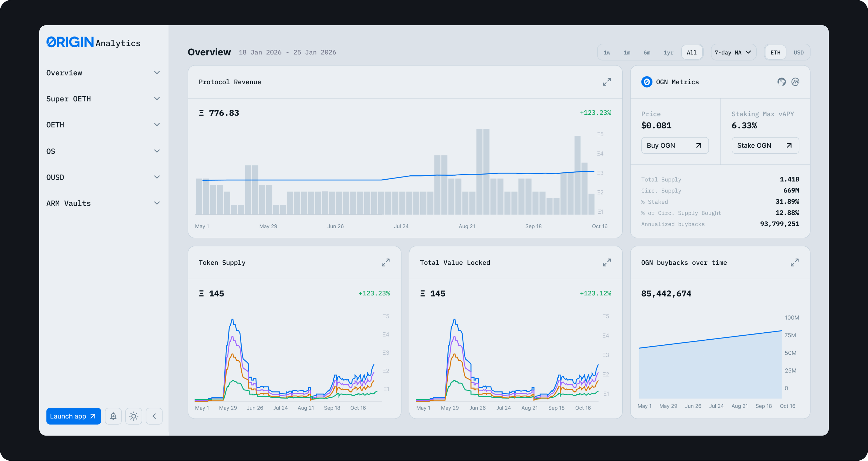Image resolution: width=868 pixels, height=461 pixels.
Task: Click the Total Supply value 1.41B
Action: [x=789, y=179]
